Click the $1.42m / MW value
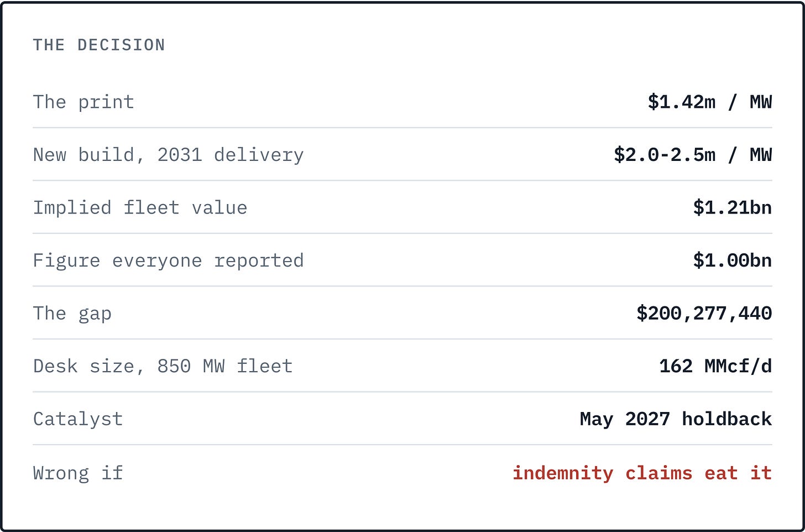The width and height of the screenshot is (805, 532). point(710,102)
